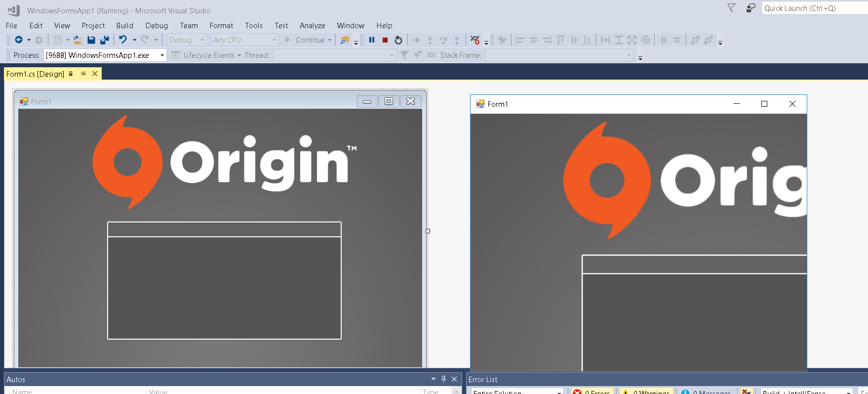This screenshot has height=394, width=868.
Task: Pause the debugger with Break All
Action: [x=372, y=40]
